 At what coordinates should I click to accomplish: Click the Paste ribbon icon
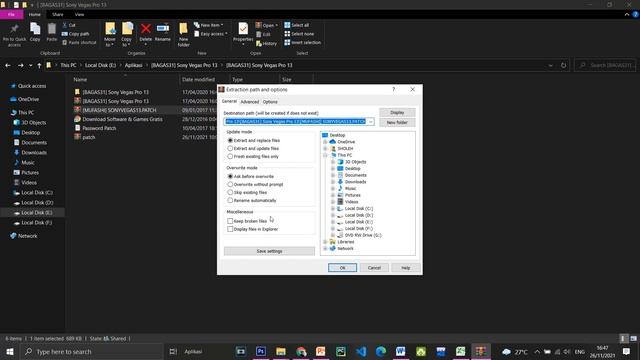coord(51,29)
